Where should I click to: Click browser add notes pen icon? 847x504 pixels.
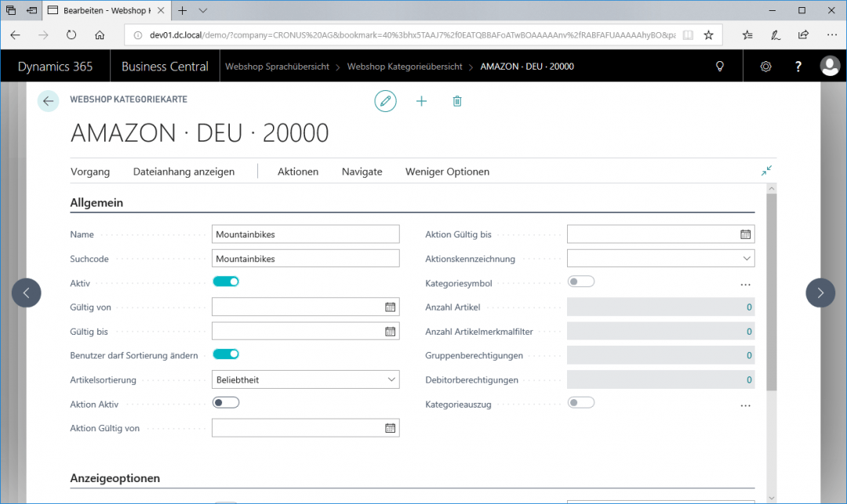pos(775,35)
